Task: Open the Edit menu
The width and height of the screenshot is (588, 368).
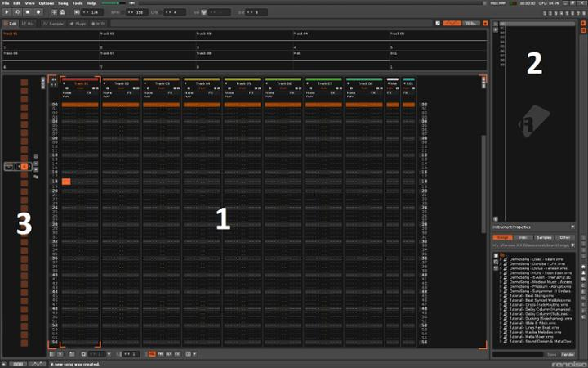Action: tap(17, 3)
